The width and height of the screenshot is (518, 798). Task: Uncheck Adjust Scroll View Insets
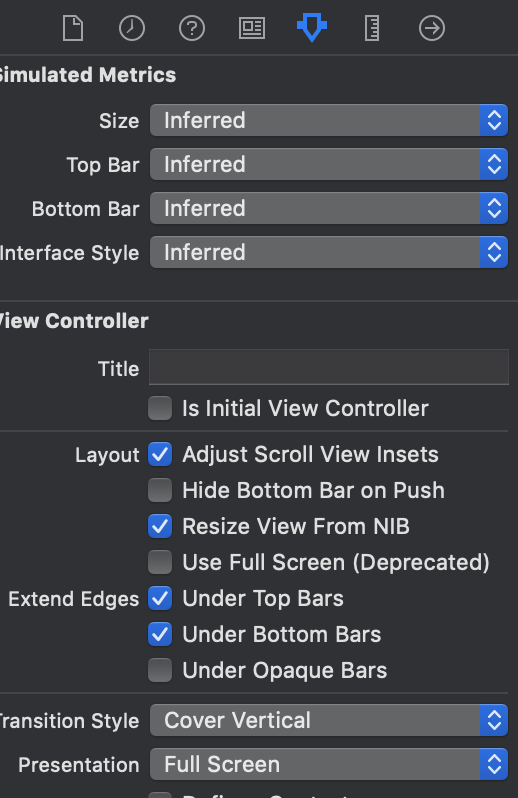coord(160,454)
